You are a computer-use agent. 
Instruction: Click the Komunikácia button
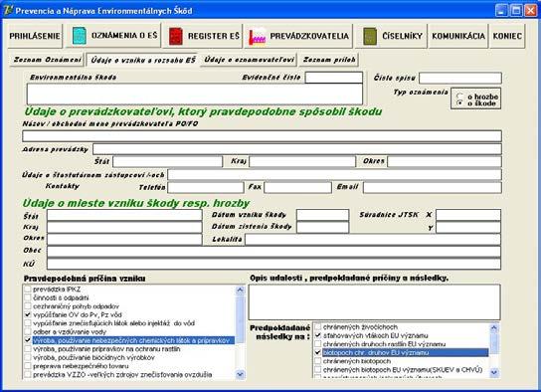[x=458, y=36]
